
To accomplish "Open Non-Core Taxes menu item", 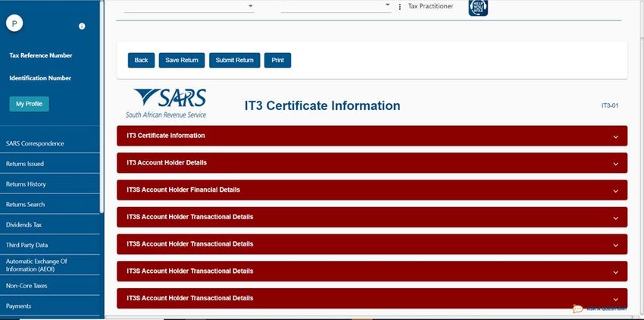I will (x=50, y=285).
